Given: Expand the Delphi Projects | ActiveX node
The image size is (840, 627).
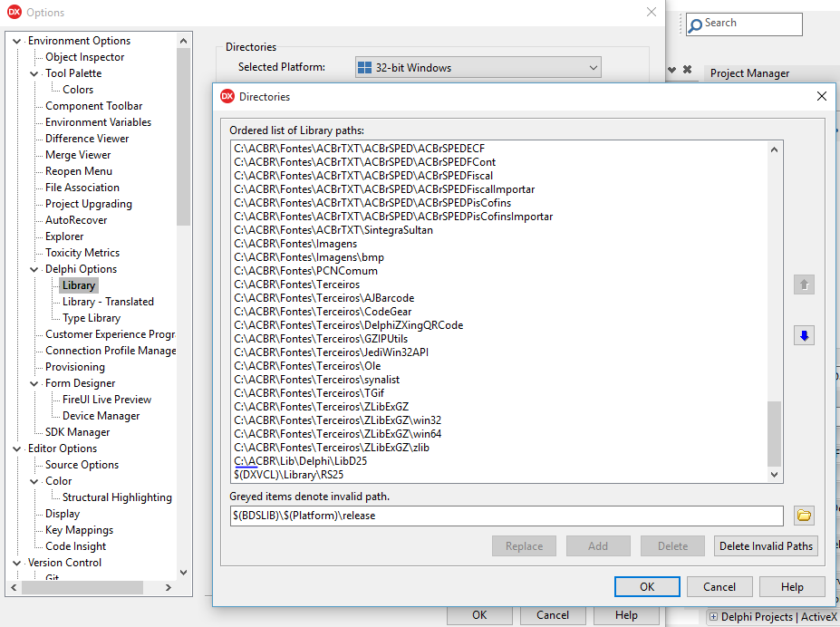Looking at the screenshot, I should tap(713, 617).
